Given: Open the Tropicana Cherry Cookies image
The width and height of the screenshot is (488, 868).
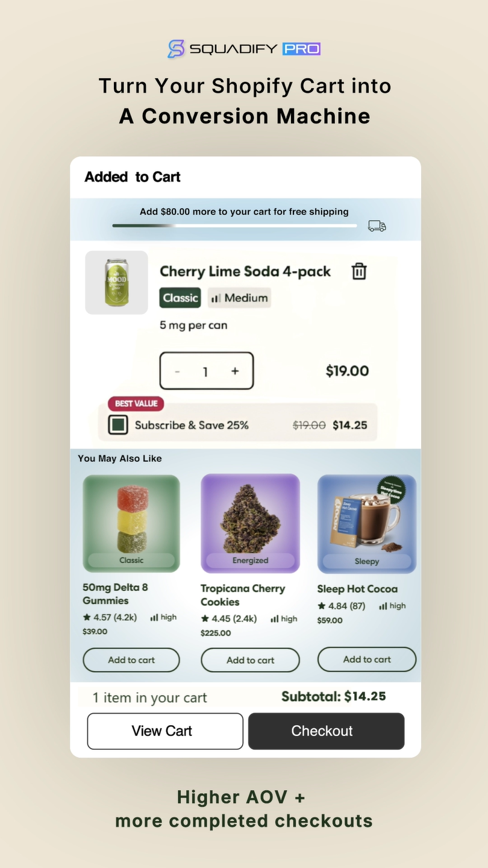Looking at the screenshot, I should [x=250, y=523].
